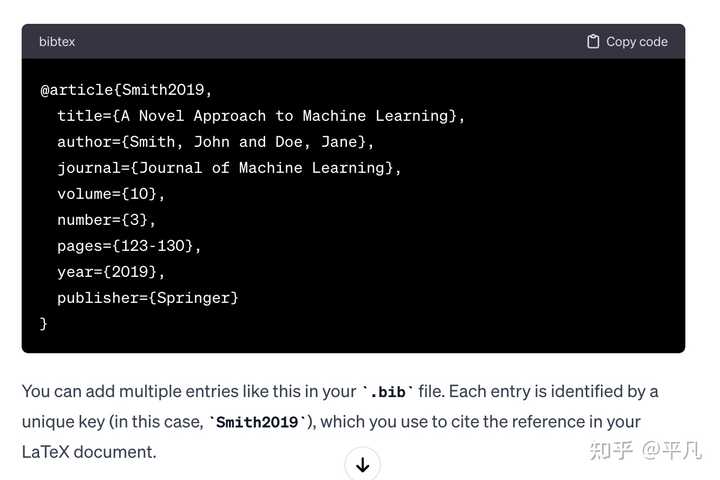Click the pages={123-130} code line
Viewport: 720px width, 480px height.
click(129, 246)
